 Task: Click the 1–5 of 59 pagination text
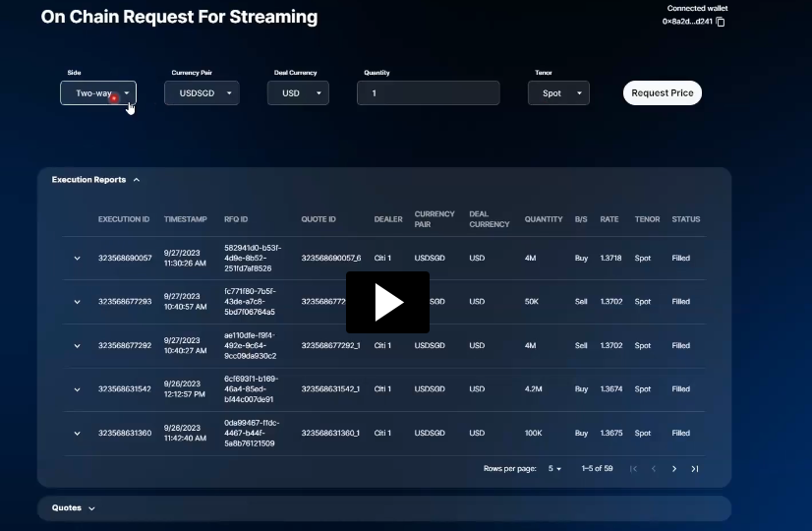tap(597, 468)
